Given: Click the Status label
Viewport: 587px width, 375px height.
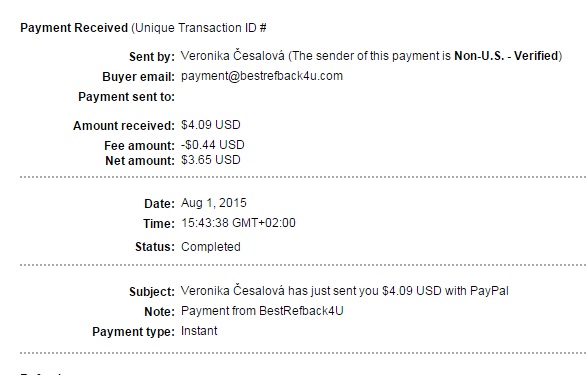Looking at the screenshot, I should 155,247.
